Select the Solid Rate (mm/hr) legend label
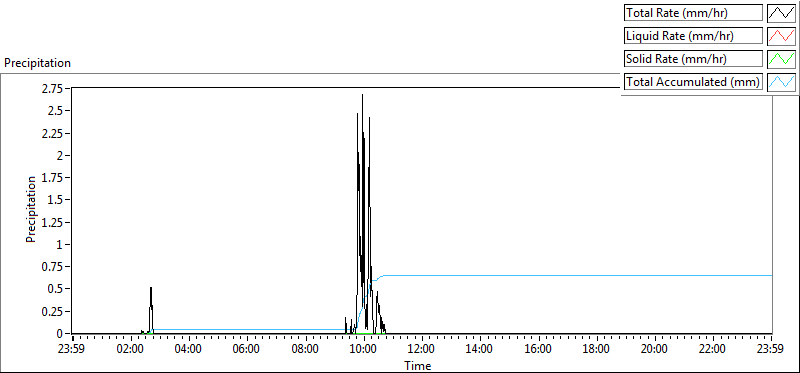 click(693, 59)
